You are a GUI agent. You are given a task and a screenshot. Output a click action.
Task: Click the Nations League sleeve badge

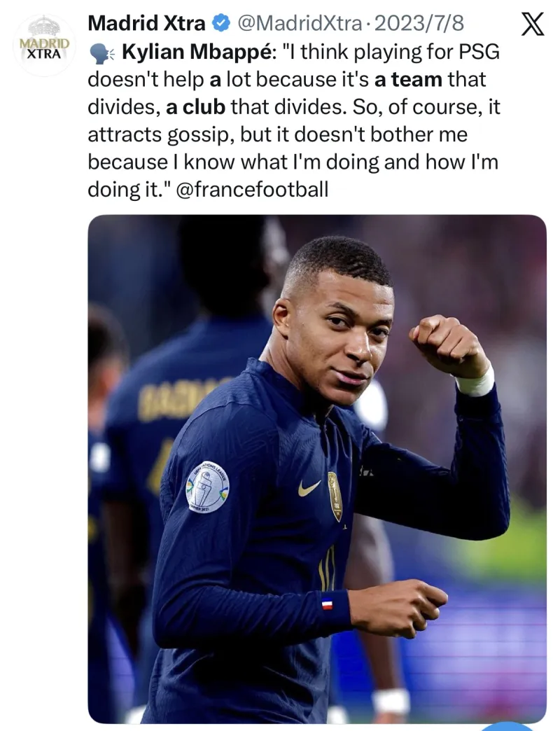point(207,486)
